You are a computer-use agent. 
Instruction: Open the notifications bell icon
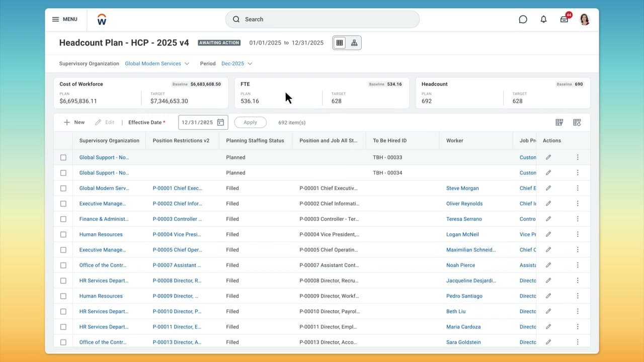(x=543, y=19)
